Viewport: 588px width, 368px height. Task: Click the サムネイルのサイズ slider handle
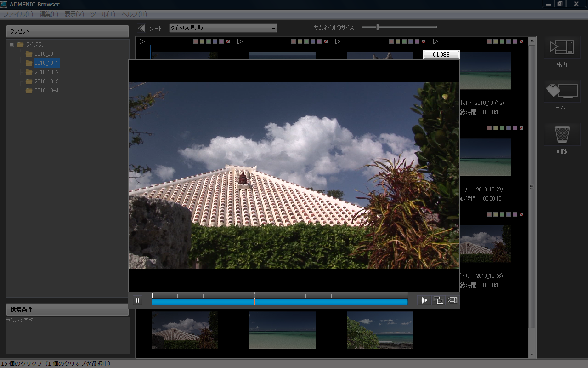click(x=377, y=27)
